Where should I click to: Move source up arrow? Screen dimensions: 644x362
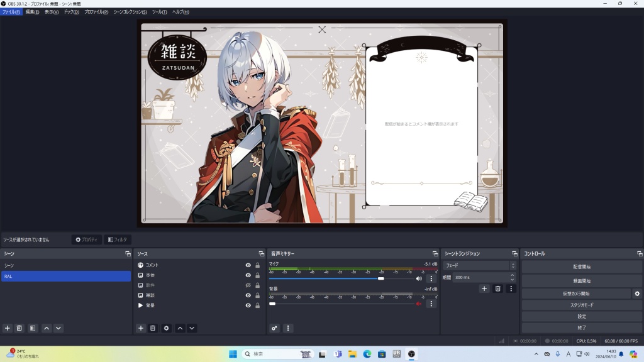coord(180,328)
